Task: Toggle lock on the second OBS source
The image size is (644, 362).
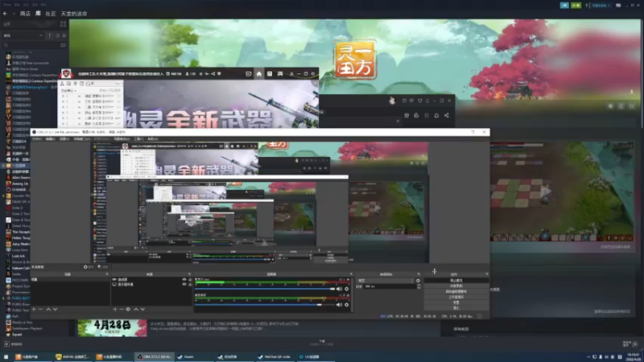Action: point(190,284)
